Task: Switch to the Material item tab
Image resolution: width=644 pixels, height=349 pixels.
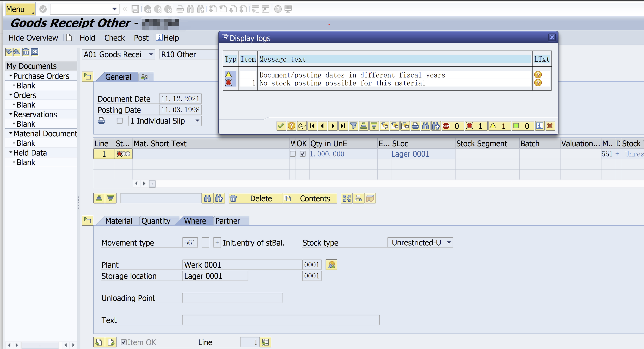Action: (119, 221)
